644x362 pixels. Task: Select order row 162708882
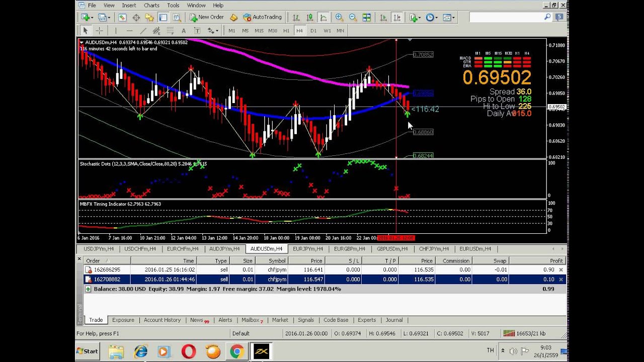[325, 279]
